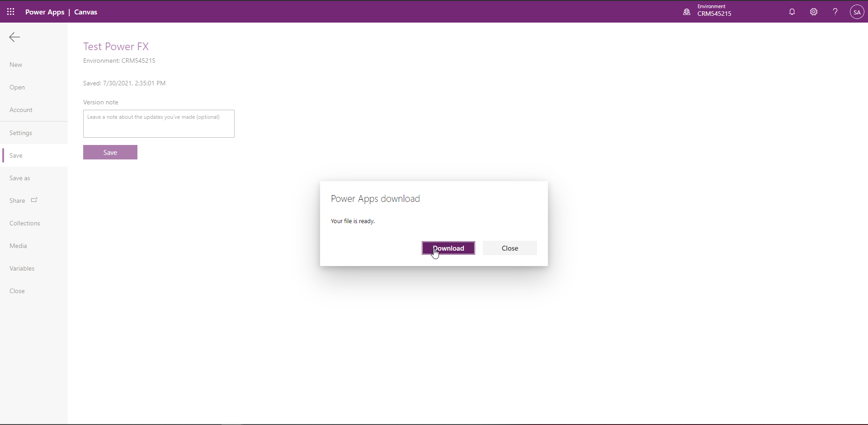868x425 pixels.
Task: Click the 'Environment: CRM545215' line under title
Action: click(x=119, y=61)
